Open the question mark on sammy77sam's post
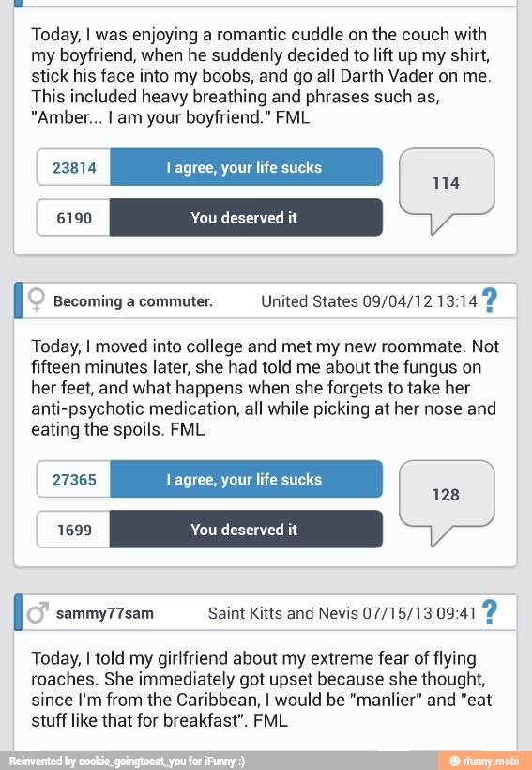 489,612
